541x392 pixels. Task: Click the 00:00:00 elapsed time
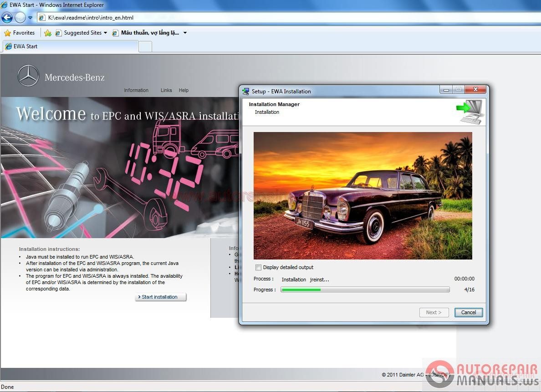tap(464, 279)
